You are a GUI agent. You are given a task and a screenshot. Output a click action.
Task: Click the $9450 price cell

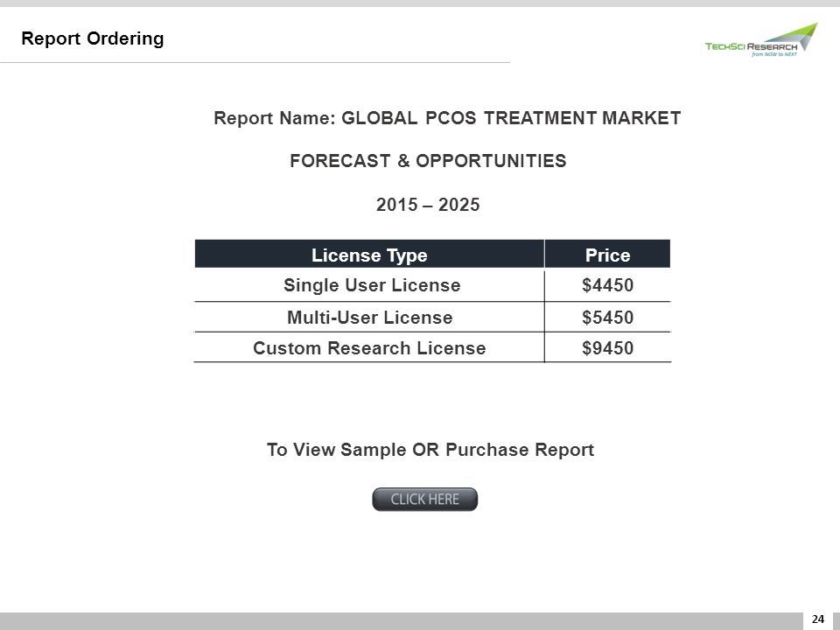(x=607, y=347)
